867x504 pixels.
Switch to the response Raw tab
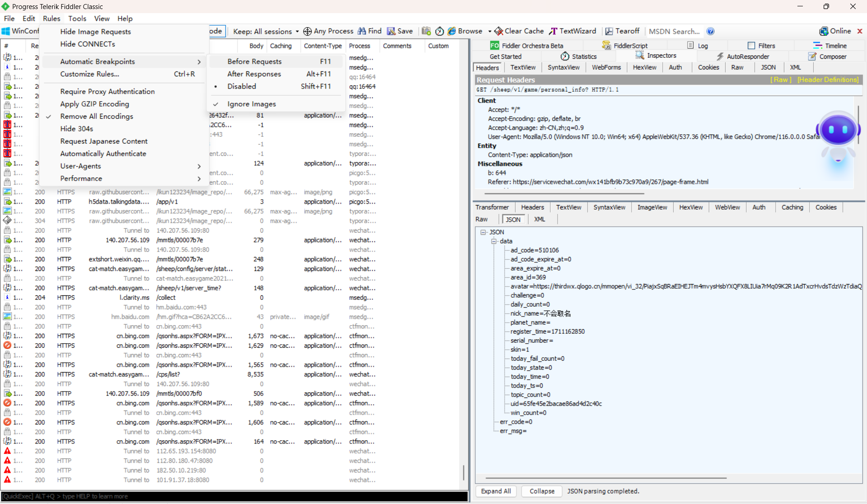click(482, 219)
